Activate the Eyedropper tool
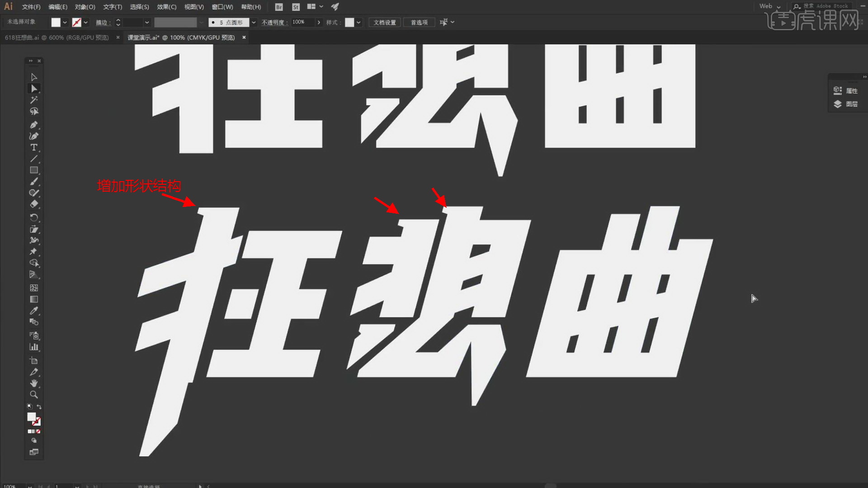This screenshot has height=488, width=868. coord(34,311)
